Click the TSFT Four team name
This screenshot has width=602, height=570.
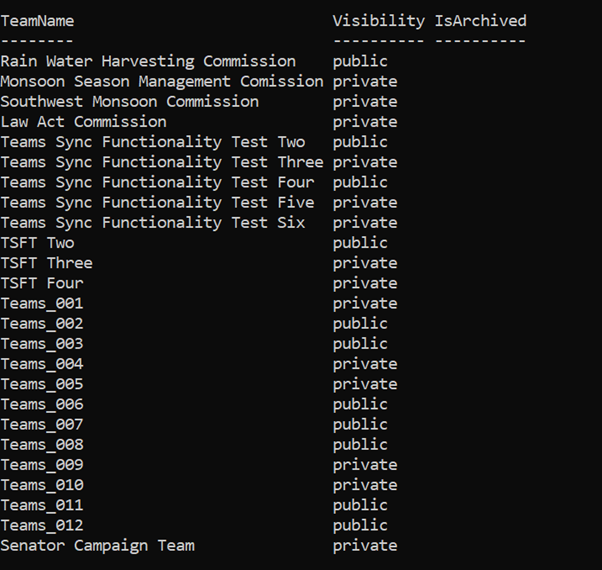pyautogui.click(x=42, y=283)
